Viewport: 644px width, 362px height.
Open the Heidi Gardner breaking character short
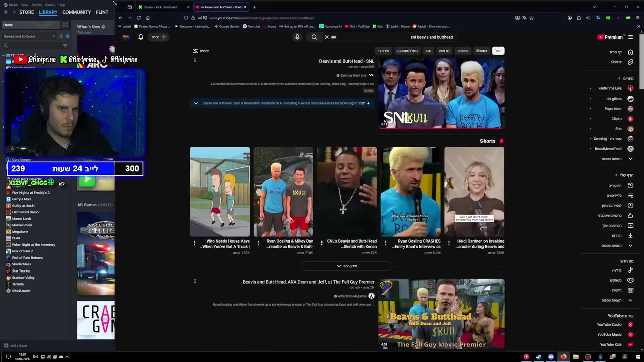(x=474, y=192)
